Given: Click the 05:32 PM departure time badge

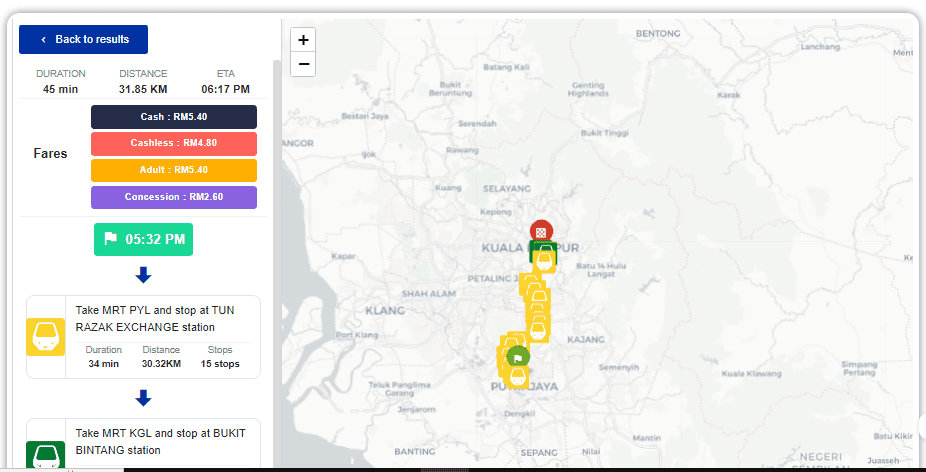Looking at the screenshot, I should pyautogui.click(x=143, y=240).
